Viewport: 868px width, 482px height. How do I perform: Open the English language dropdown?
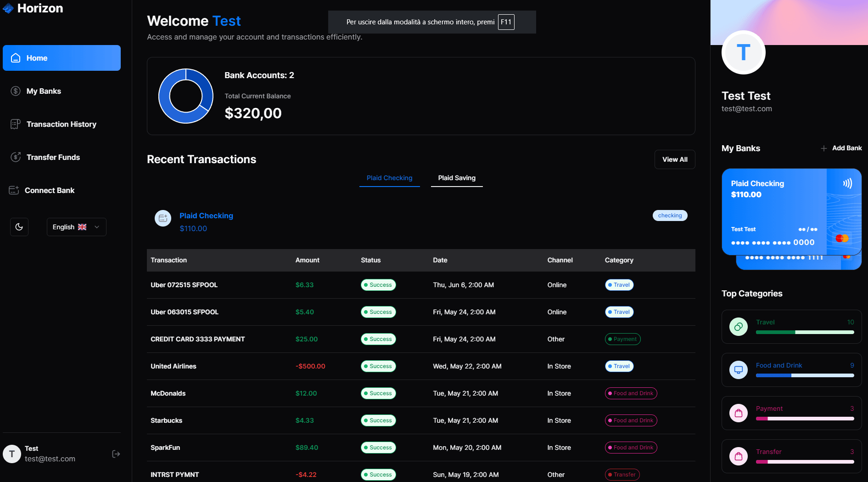point(76,227)
